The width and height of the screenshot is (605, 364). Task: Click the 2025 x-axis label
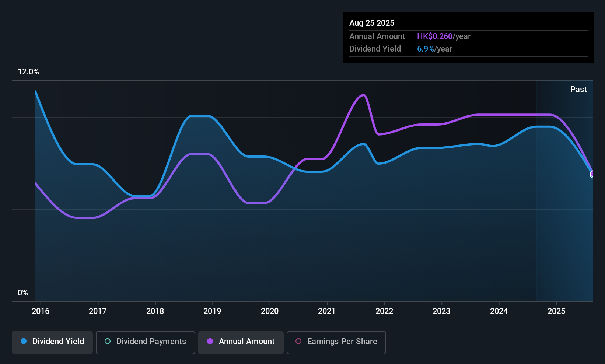556,311
